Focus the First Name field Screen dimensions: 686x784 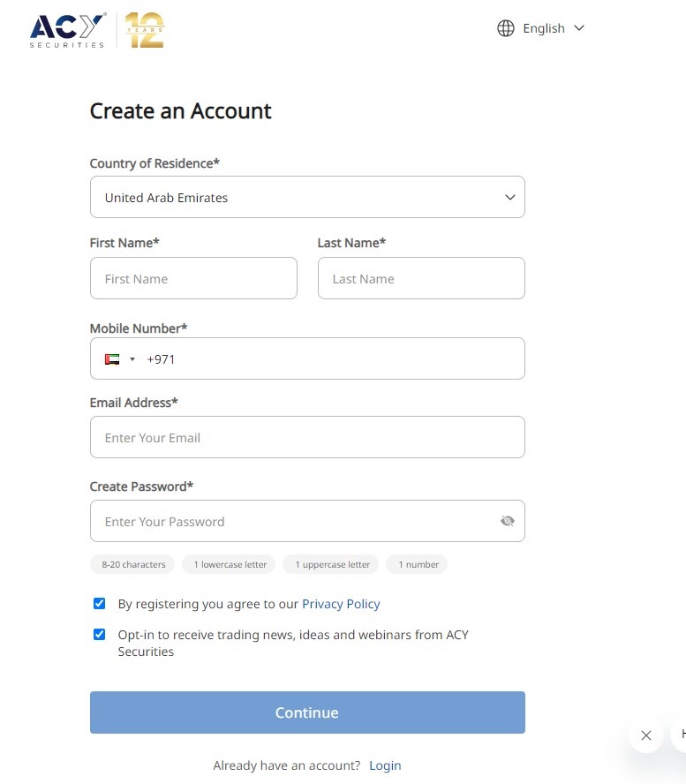(x=193, y=279)
